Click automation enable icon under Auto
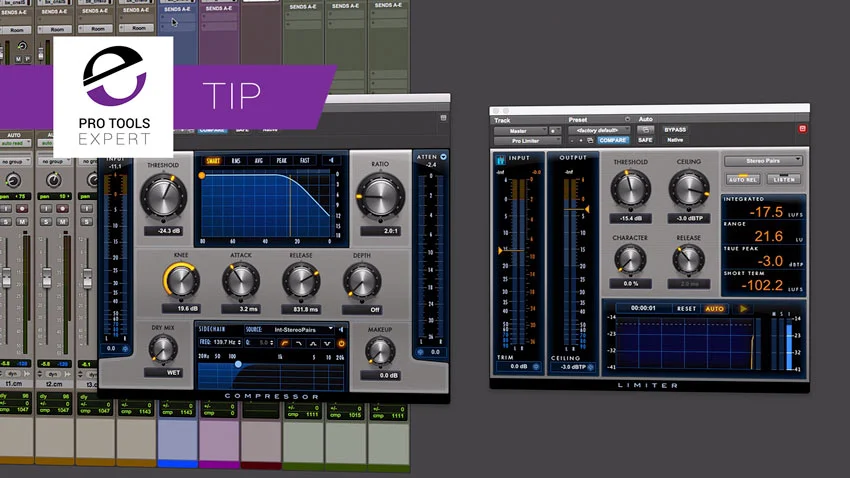This screenshot has height=478, width=850. (645, 130)
